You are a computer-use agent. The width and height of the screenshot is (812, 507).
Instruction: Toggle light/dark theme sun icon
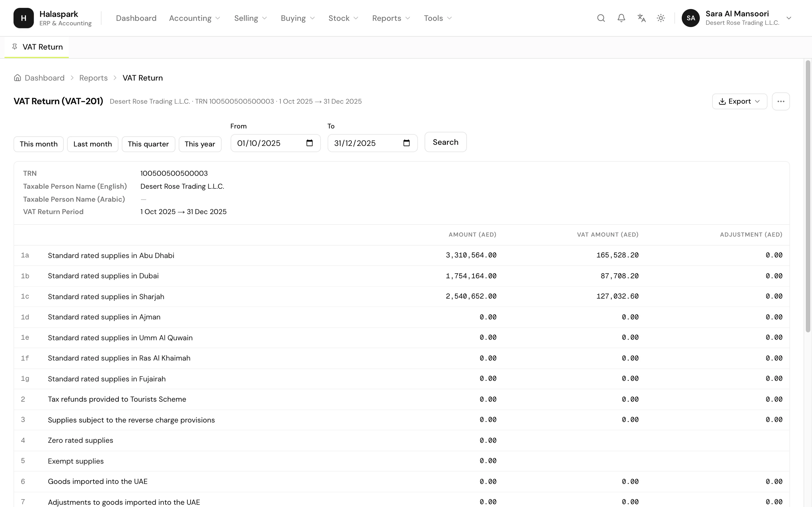tap(661, 18)
